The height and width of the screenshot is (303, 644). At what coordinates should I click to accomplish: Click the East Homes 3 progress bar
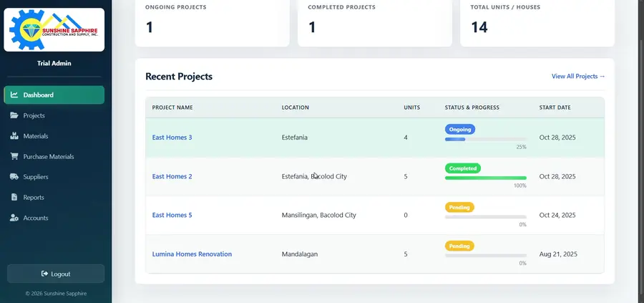click(485, 140)
